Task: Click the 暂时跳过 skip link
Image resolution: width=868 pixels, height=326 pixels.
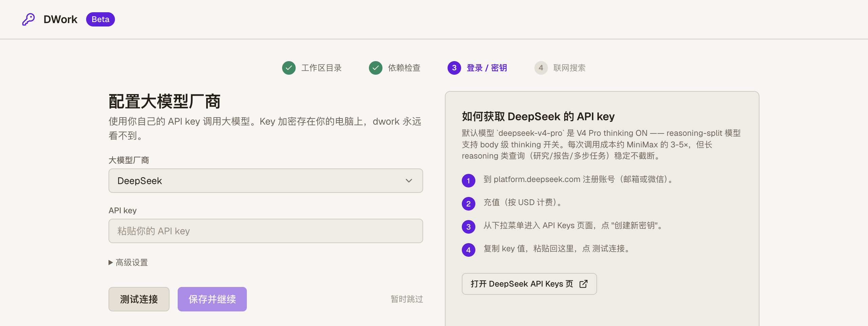Action: pos(407,299)
